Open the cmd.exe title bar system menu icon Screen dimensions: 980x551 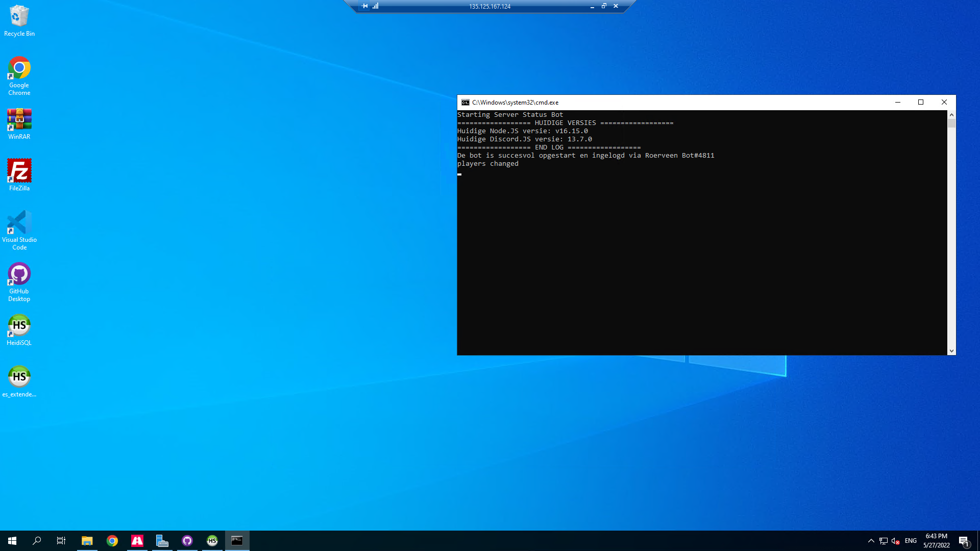[x=465, y=103]
